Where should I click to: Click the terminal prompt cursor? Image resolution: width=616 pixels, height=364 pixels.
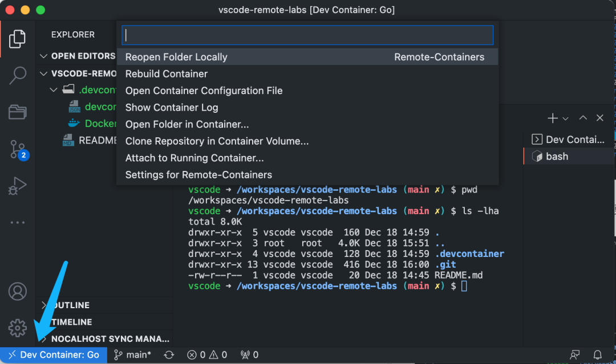coord(464,286)
